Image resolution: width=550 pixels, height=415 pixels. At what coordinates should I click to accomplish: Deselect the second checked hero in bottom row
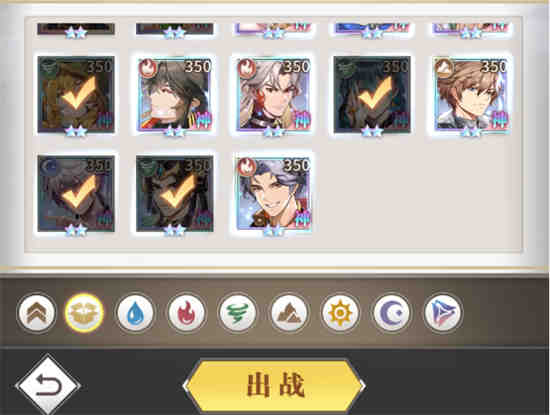pyautogui.click(x=175, y=194)
